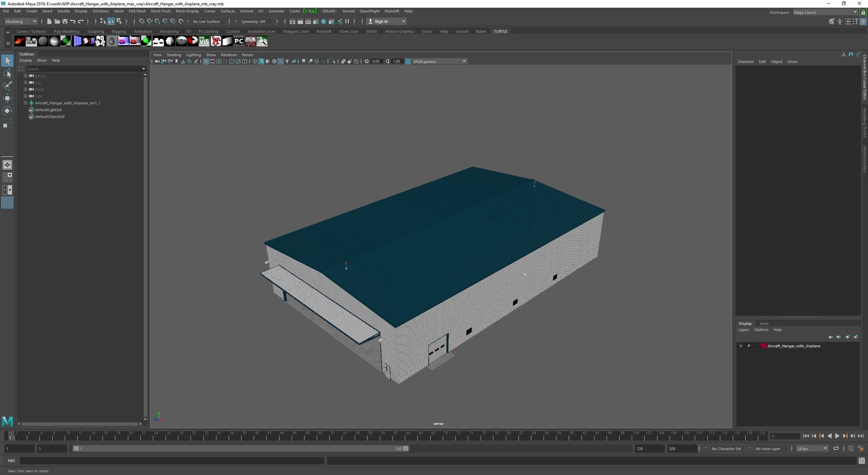Click the Auto Keyframe toggle icon

click(851, 449)
